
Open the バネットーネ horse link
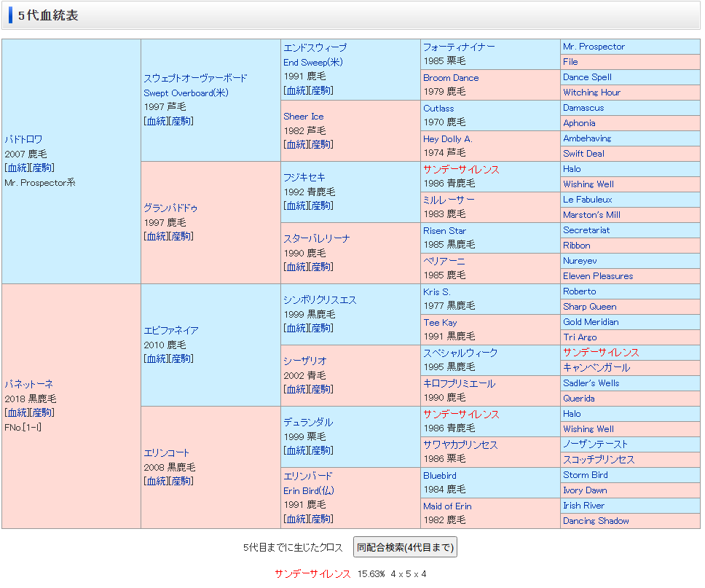(x=28, y=384)
